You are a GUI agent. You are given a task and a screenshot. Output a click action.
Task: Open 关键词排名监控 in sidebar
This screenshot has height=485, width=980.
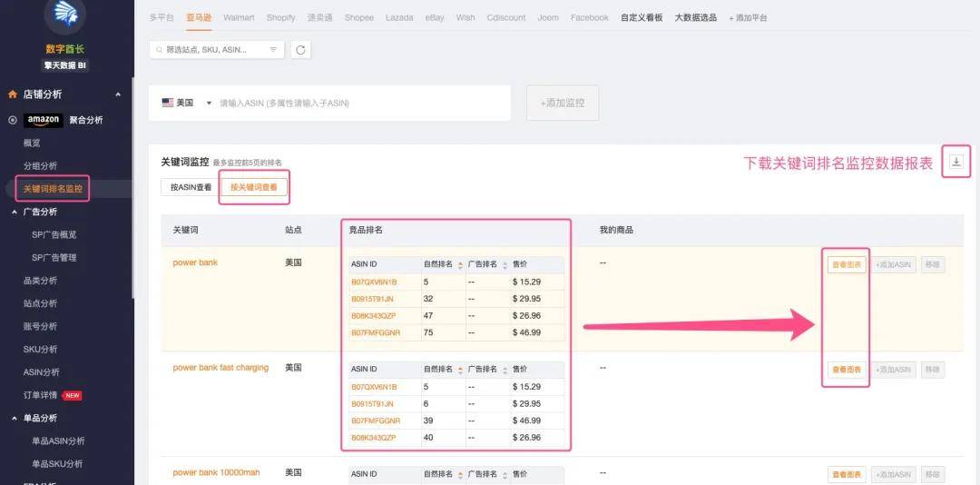(53, 188)
